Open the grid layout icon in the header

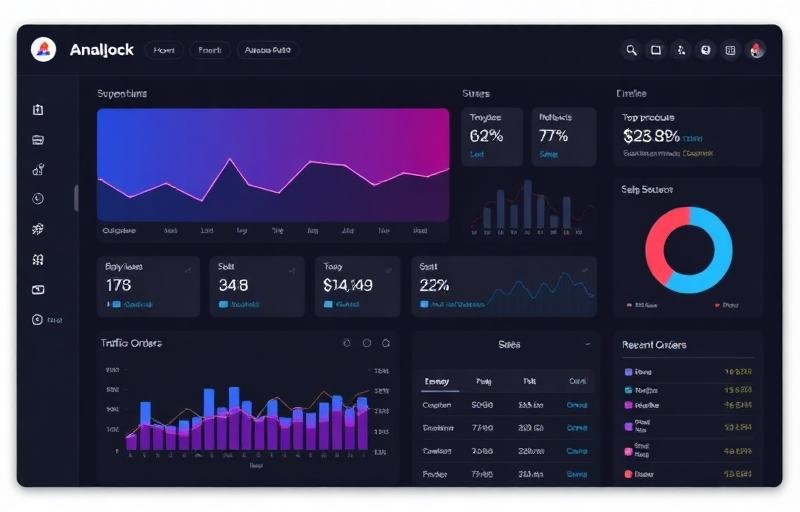pyautogui.click(x=731, y=50)
